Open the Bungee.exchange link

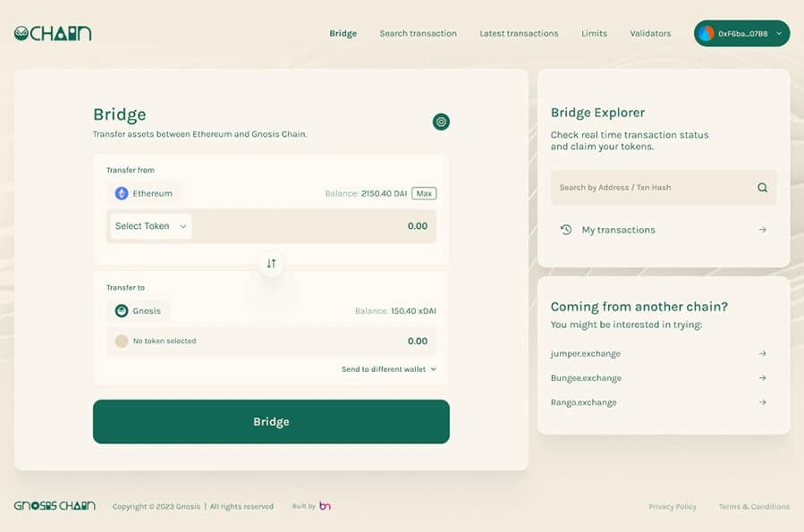(x=586, y=378)
